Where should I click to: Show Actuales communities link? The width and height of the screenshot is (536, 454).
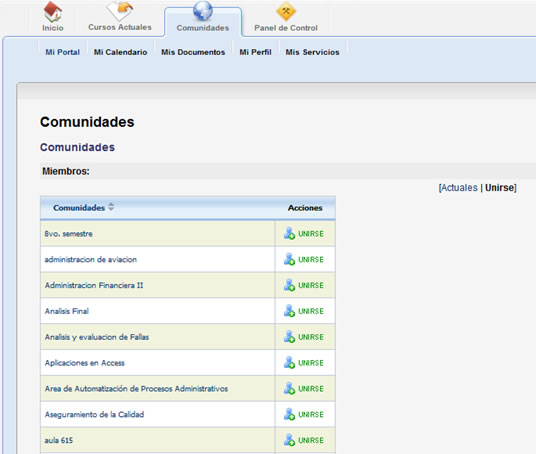click(x=459, y=188)
